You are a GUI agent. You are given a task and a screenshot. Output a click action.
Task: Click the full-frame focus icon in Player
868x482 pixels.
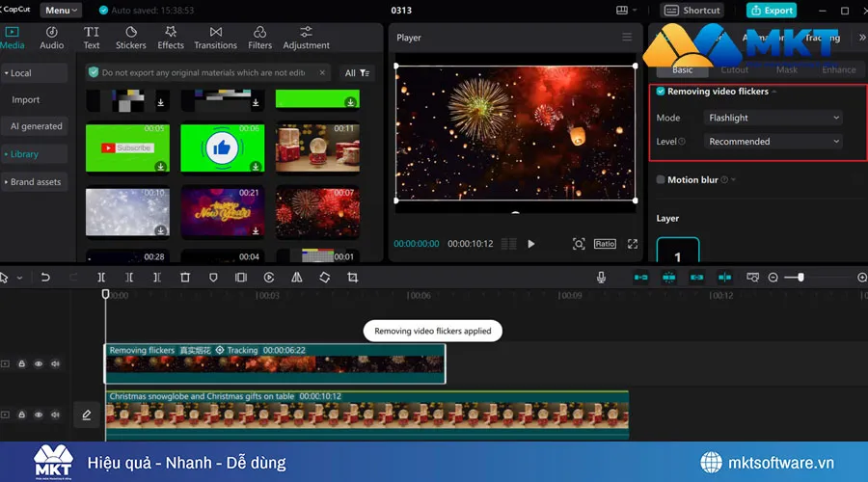579,244
